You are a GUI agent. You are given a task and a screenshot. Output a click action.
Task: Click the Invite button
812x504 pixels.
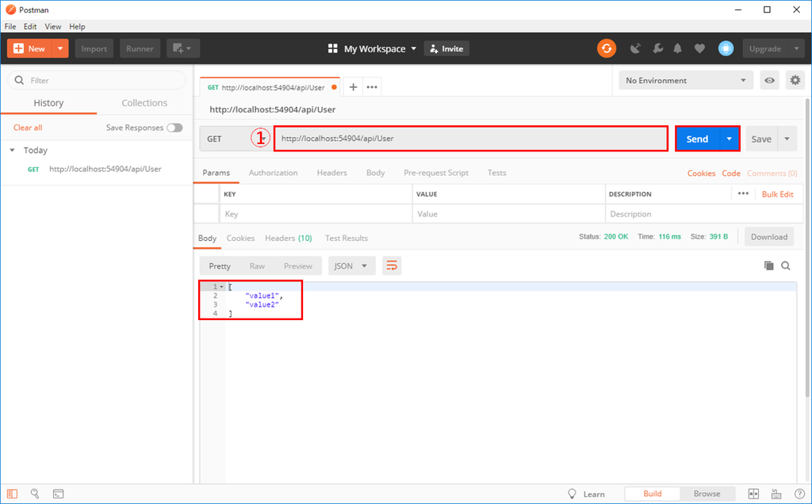446,48
